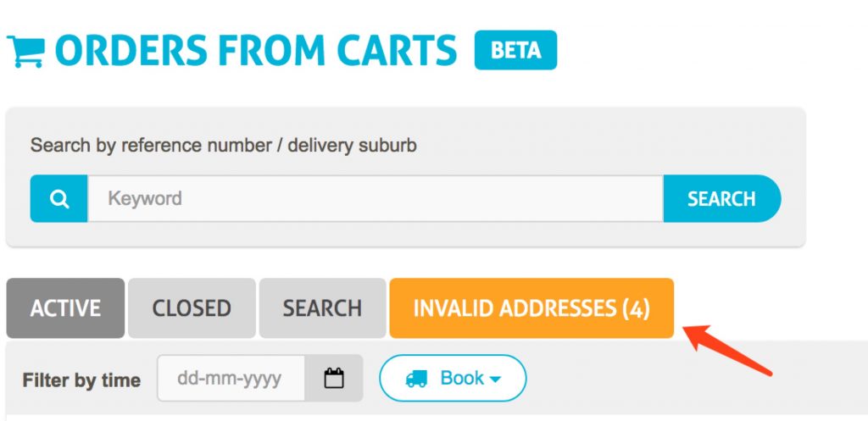868x421 pixels.
Task: Expand the Book dropdown caret
Action: click(x=495, y=379)
